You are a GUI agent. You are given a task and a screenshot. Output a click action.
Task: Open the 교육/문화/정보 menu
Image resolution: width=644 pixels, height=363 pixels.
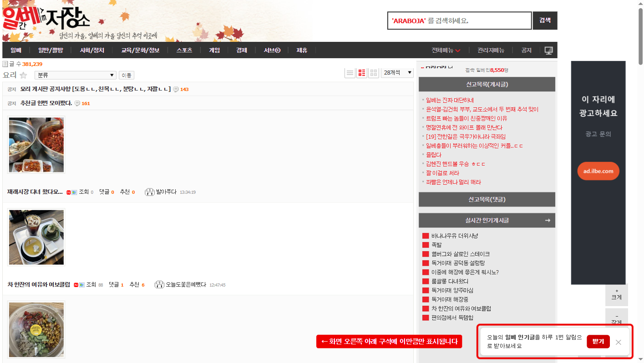point(140,50)
